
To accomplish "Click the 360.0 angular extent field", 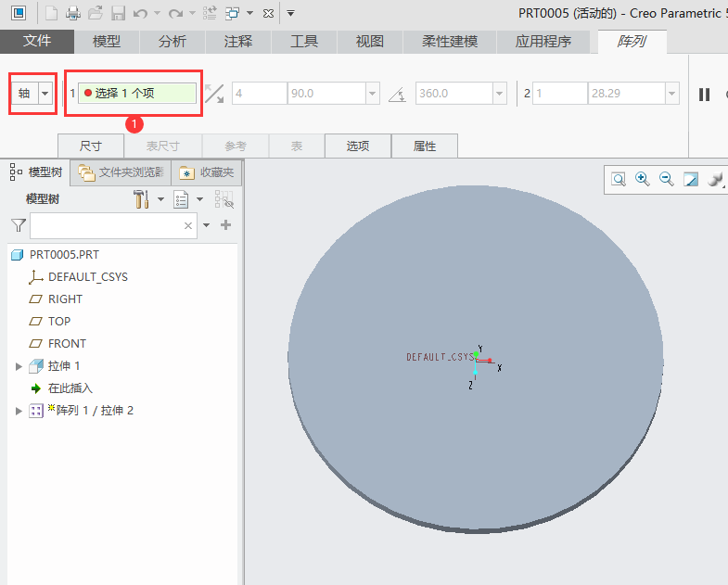I will pyautogui.click(x=453, y=94).
